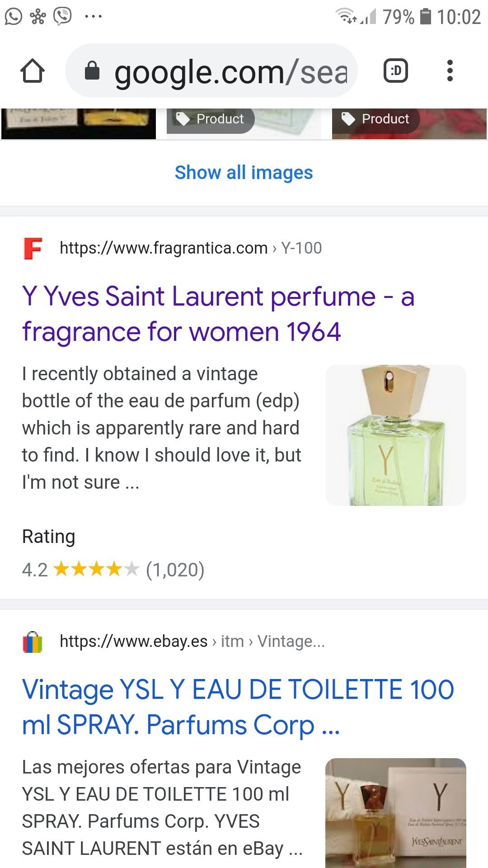Open Y Yves Saint Laurent perfume result
Image resolution: width=488 pixels, height=868 pixels.
tap(218, 314)
